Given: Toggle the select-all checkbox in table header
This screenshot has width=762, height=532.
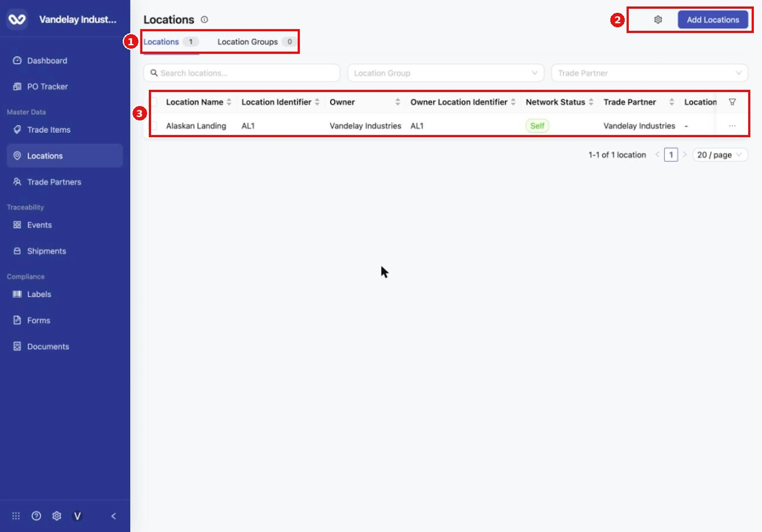Looking at the screenshot, I should pos(154,102).
